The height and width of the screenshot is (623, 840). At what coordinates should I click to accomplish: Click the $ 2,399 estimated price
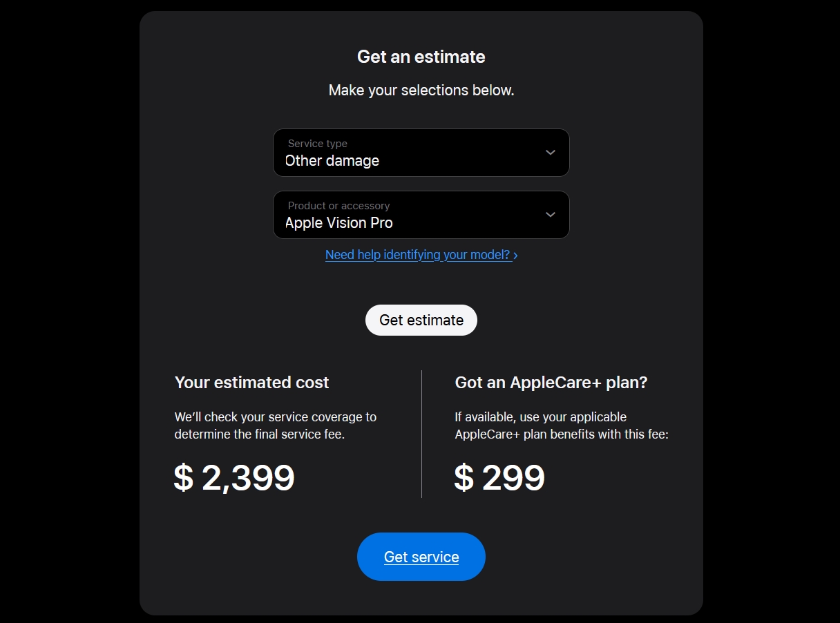[234, 477]
